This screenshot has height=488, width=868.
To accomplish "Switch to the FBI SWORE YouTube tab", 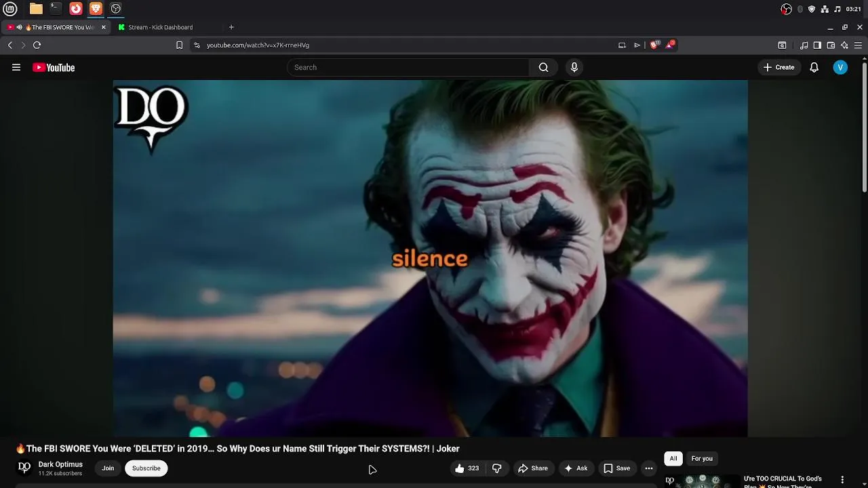I will [56, 27].
